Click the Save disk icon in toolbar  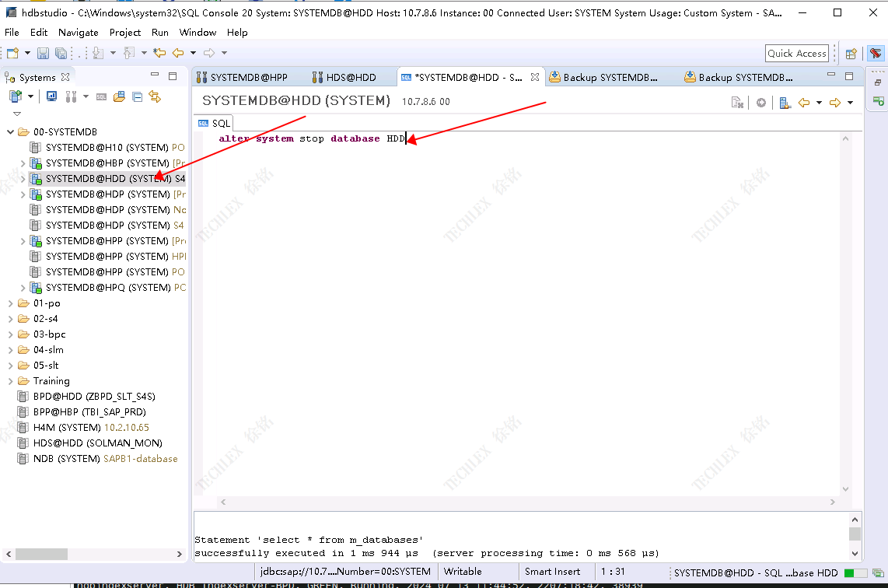[x=43, y=53]
